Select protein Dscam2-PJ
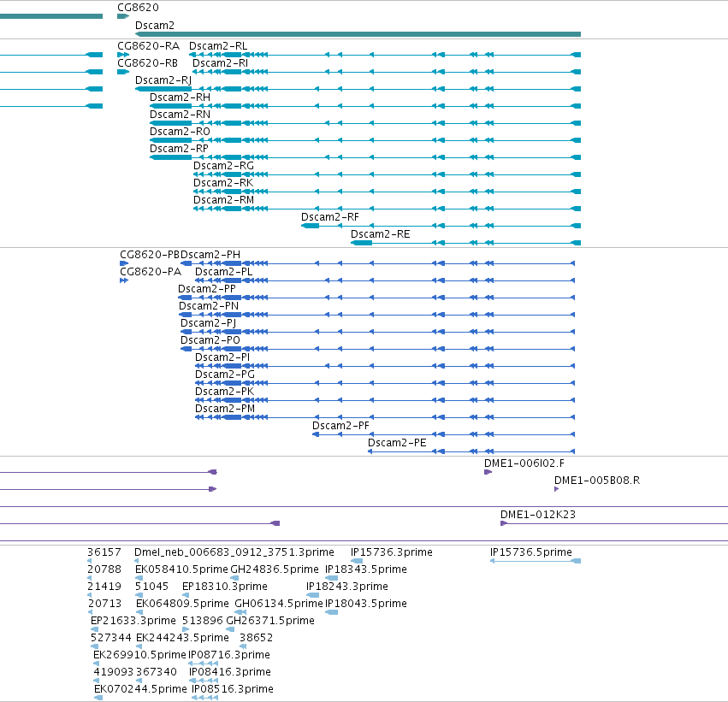This screenshot has width=728, height=702. click(x=208, y=323)
